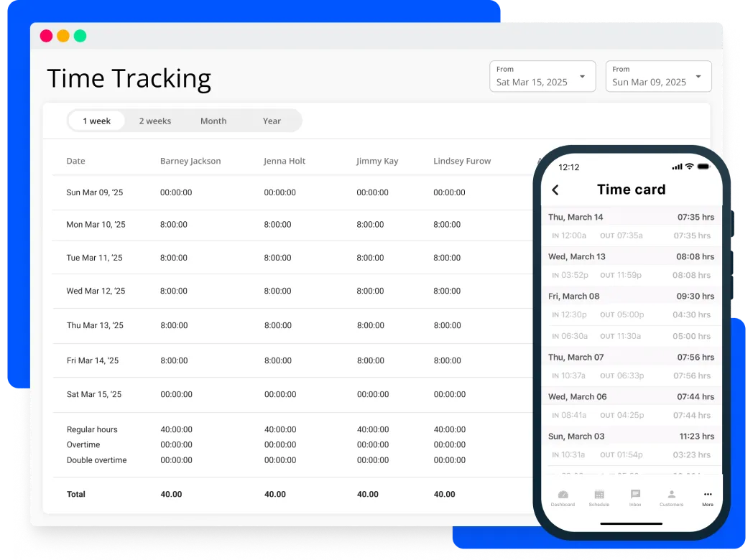The height and width of the screenshot is (560, 753).
Task: Click Lindsey Furow's Total 40.00 cell
Action: pos(445,494)
